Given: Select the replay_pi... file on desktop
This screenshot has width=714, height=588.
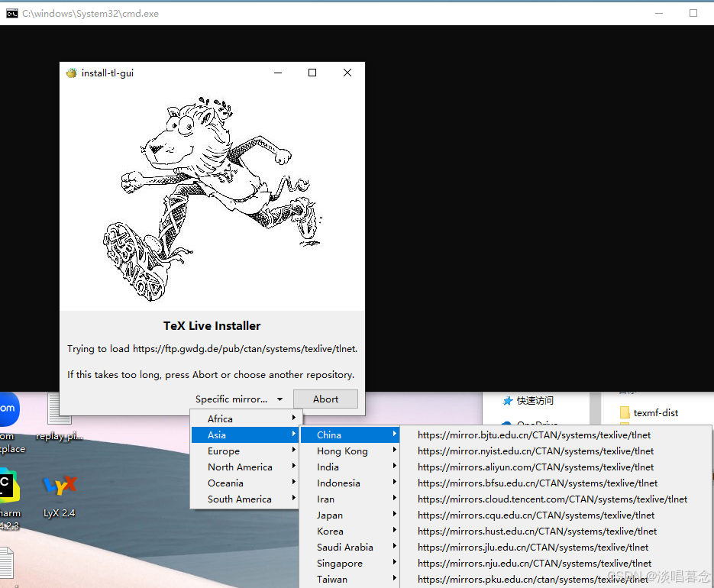Looking at the screenshot, I should click(60, 417).
